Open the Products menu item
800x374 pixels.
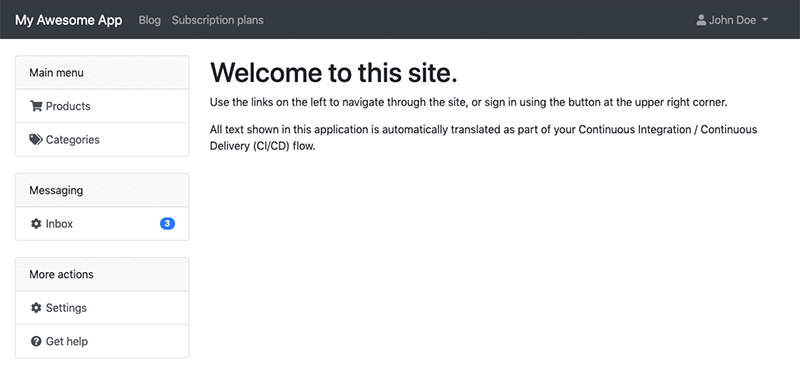pyautogui.click(x=102, y=106)
